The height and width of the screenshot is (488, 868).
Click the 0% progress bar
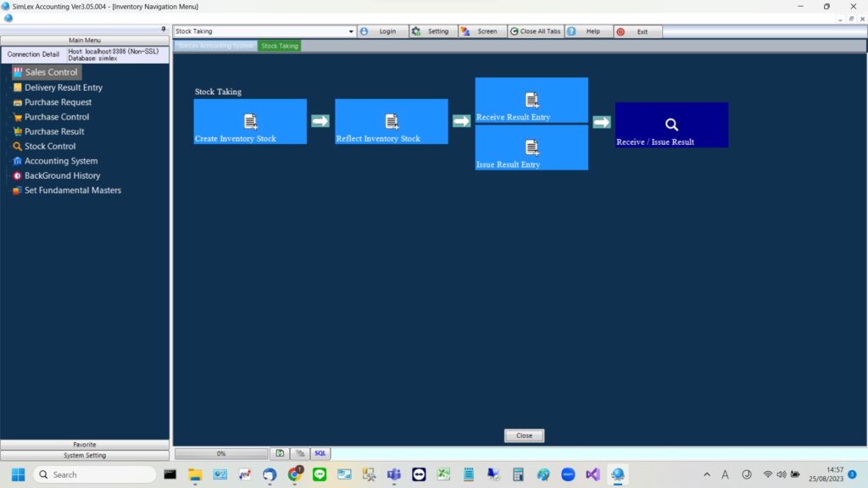click(220, 453)
